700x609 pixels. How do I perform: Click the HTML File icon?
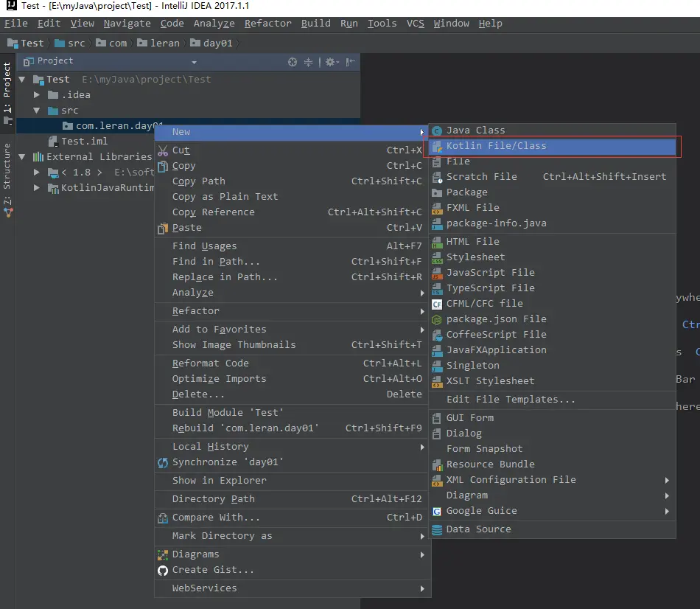point(437,242)
